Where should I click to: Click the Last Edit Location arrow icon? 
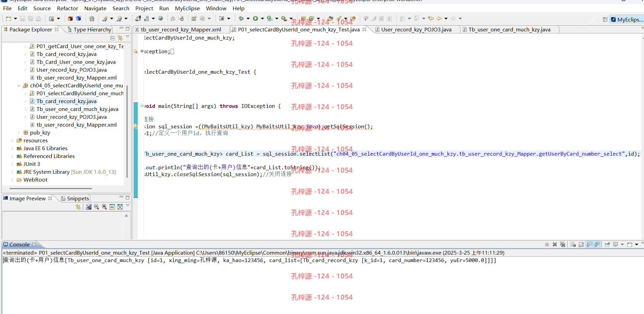[431, 18]
